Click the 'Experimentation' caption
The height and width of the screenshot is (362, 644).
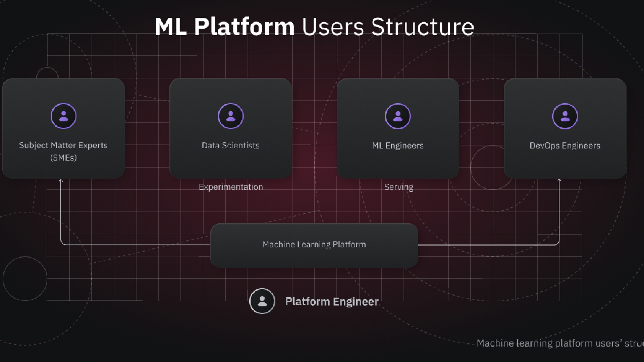[231, 187]
